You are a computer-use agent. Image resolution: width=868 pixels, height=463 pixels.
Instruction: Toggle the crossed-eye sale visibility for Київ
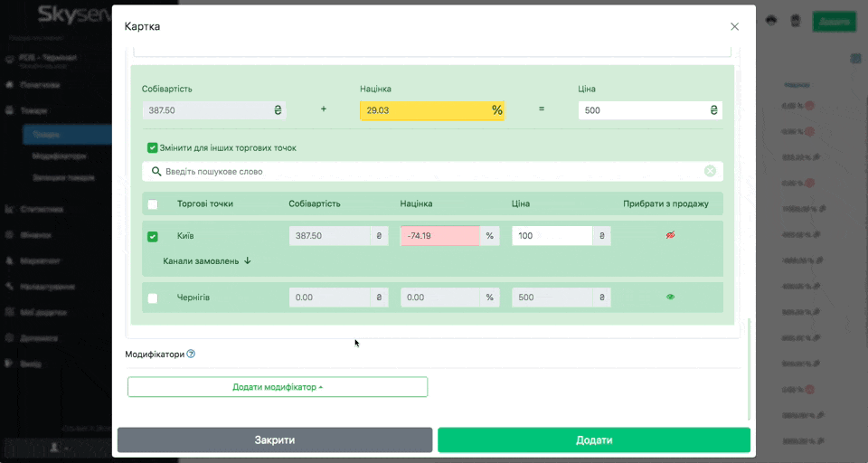pyautogui.click(x=670, y=235)
